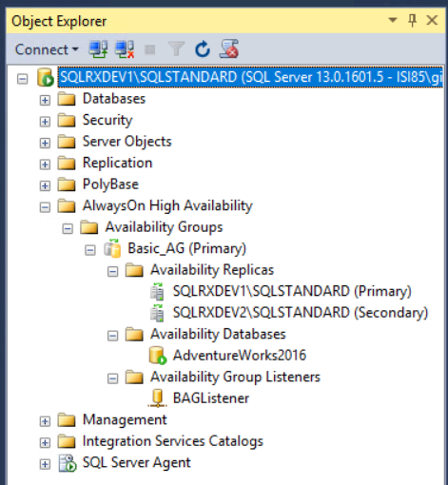Close the Object Explorer panel
The image size is (448, 485).
tap(432, 20)
